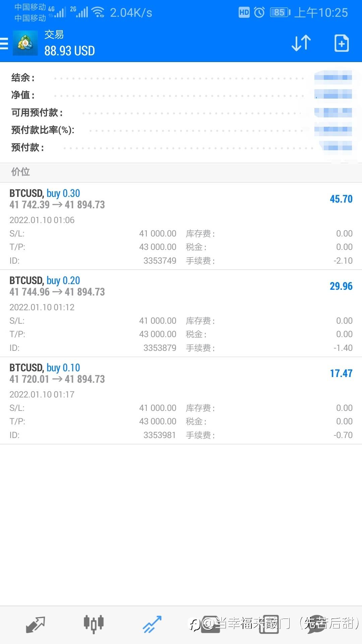Image resolution: width=362 pixels, height=644 pixels.
Task: Open the Messages chat bubble tab
Action: pos(316,625)
